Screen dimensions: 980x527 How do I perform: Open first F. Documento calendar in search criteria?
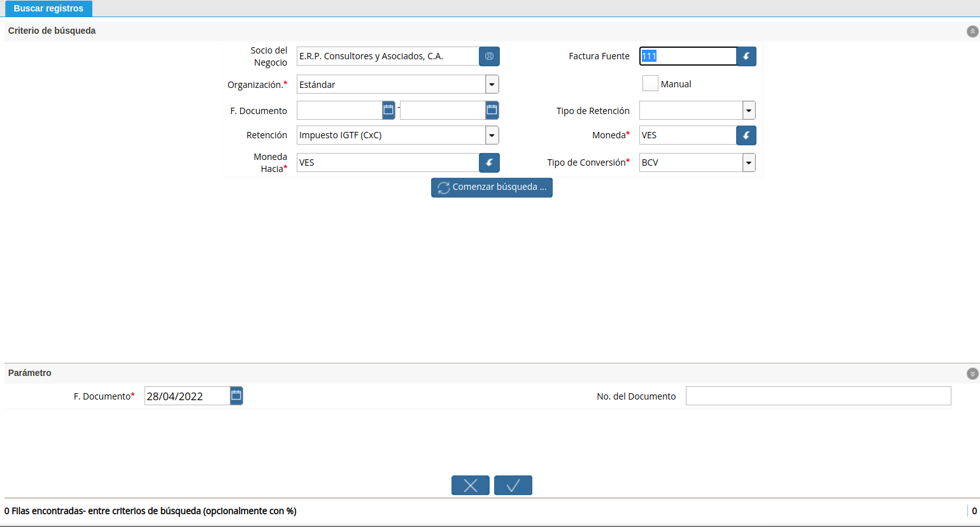coord(388,110)
